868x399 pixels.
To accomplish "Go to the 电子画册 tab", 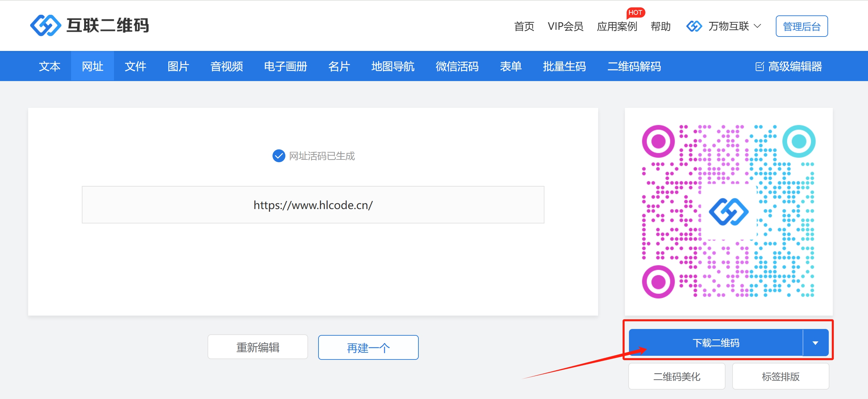I will pos(285,66).
